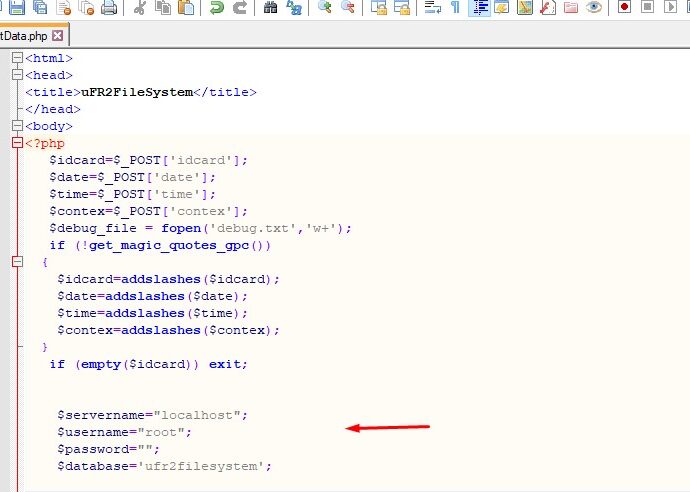Viewport: 690px width, 492px height.
Task: Copy selection using the Copy toolbar icon
Action: [x=164, y=7]
